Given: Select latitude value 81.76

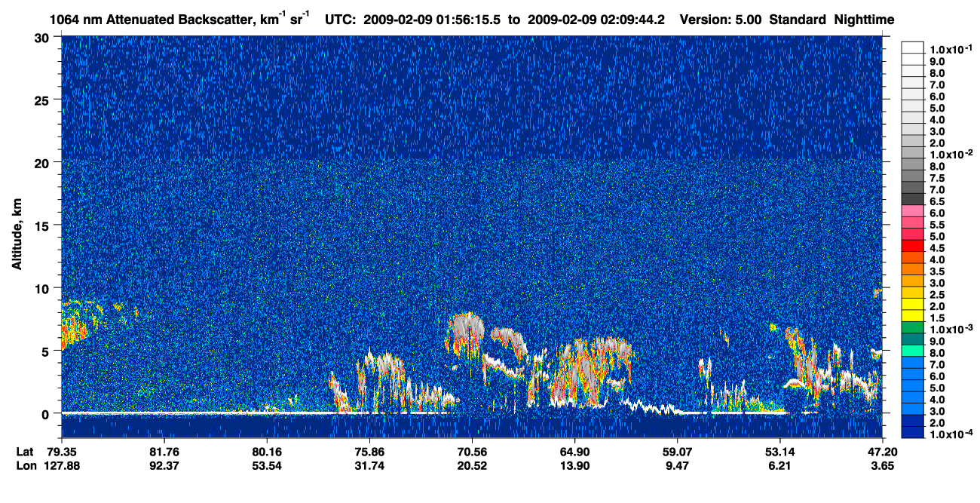Looking at the screenshot, I should point(164,451).
